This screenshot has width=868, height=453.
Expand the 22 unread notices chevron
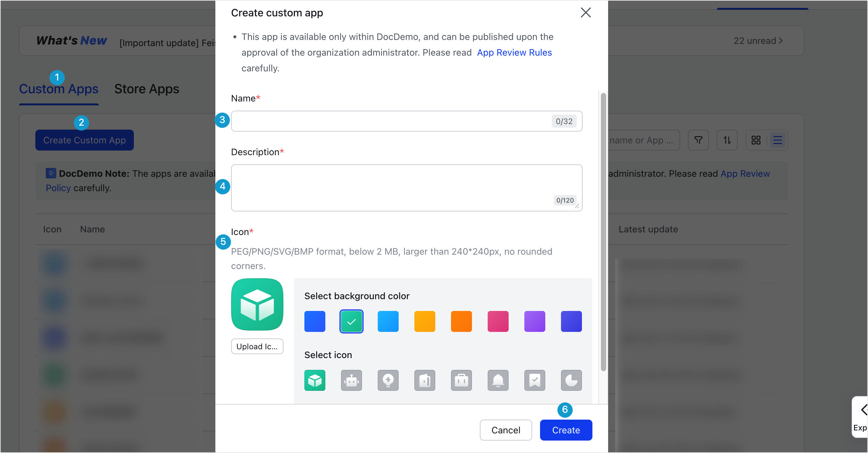(780, 41)
